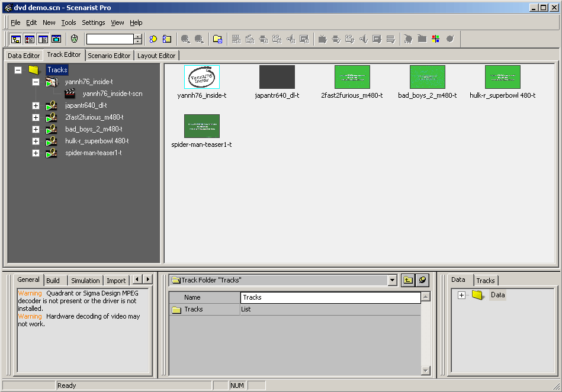Click the yannh76_inside-t thumbnail

tap(202, 76)
